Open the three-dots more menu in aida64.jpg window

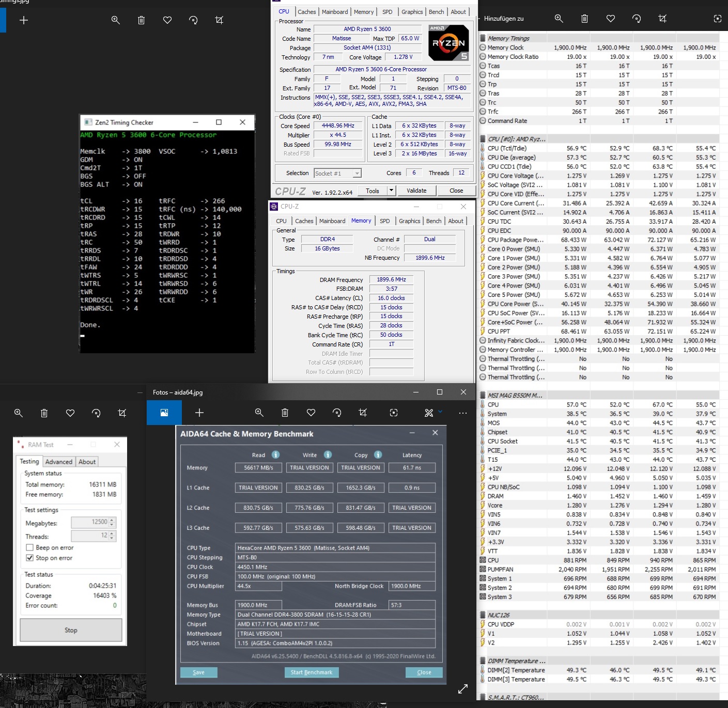pos(463,413)
